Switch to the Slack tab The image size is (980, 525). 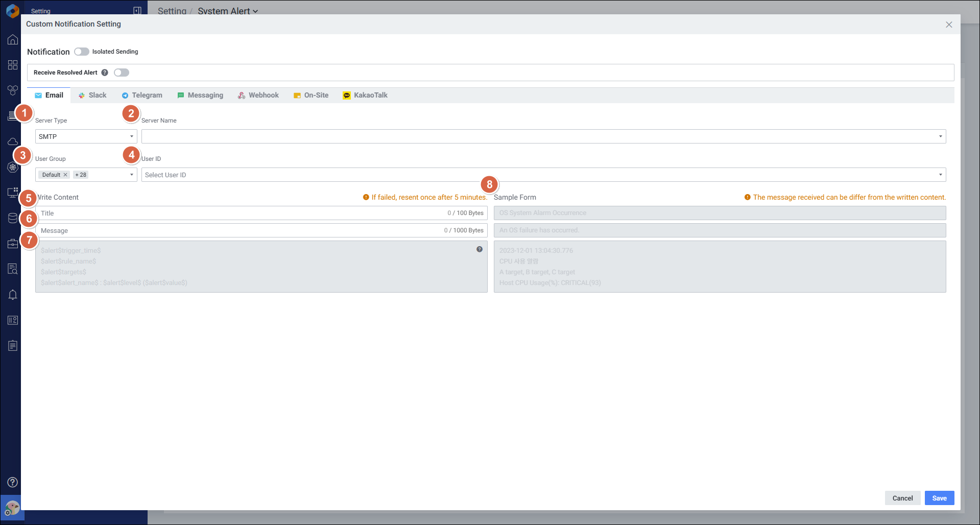coord(92,96)
